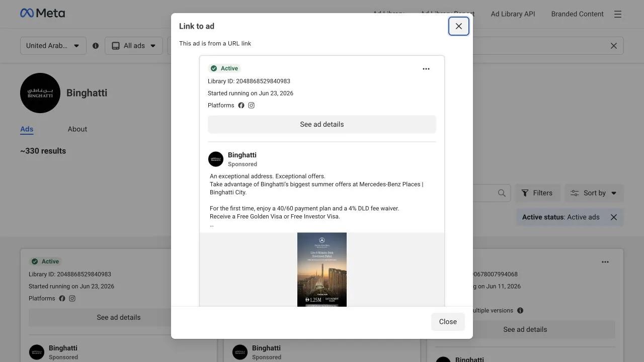Click info icon next to multiple versions
This screenshot has width=644, height=362.
click(520, 311)
